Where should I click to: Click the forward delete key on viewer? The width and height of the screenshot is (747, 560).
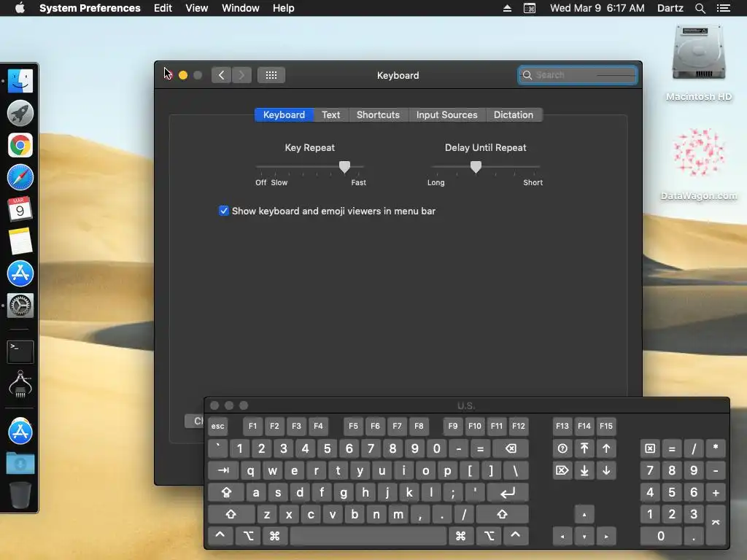coord(562,470)
